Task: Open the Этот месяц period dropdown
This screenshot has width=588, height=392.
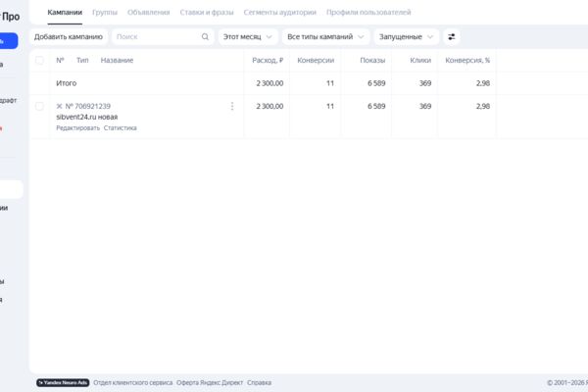Action: [x=248, y=37]
